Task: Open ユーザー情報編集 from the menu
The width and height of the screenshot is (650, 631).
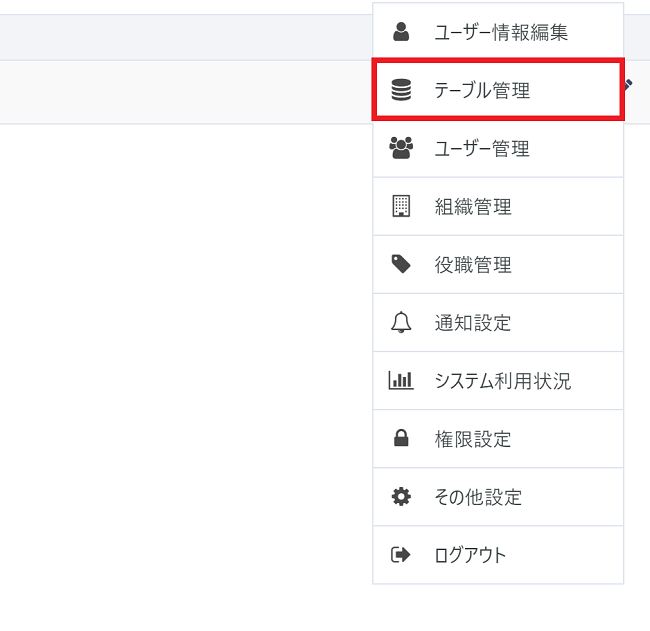Action: click(x=501, y=32)
